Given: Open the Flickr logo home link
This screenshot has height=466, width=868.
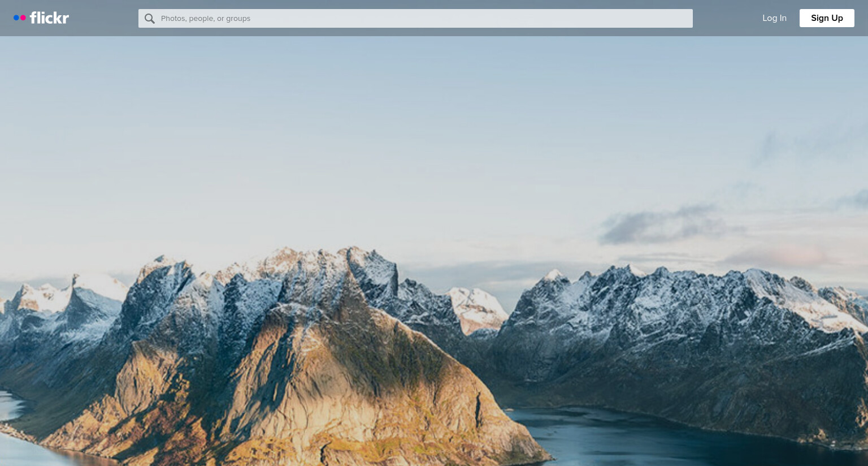Looking at the screenshot, I should tap(41, 18).
